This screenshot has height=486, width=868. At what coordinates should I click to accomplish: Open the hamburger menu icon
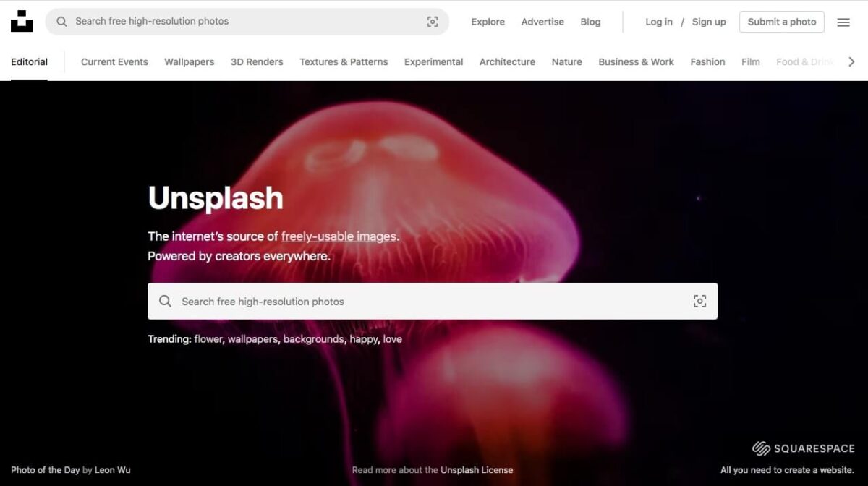(843, 22)
